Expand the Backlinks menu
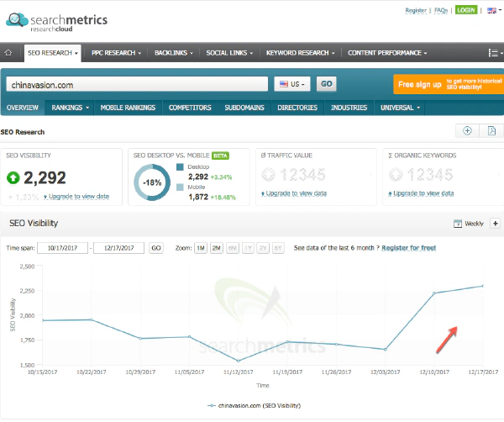The image size is (504, 422). pyautogui.click(x=174, y=53)
